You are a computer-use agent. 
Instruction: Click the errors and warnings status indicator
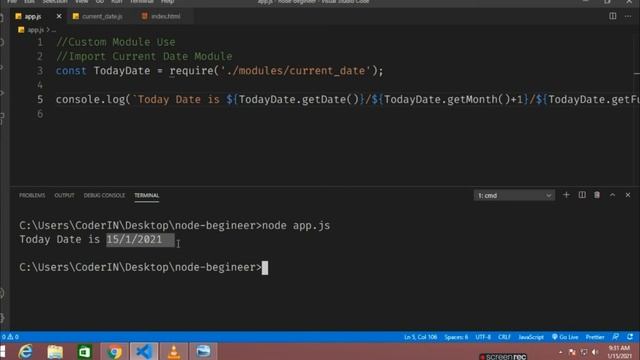[10, 337]
